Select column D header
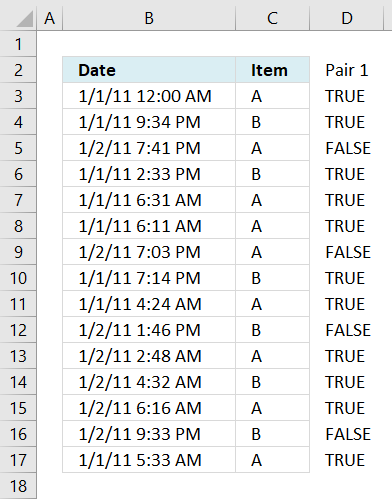Viewport: 392px width, 499px height. [x=347, y=18]
